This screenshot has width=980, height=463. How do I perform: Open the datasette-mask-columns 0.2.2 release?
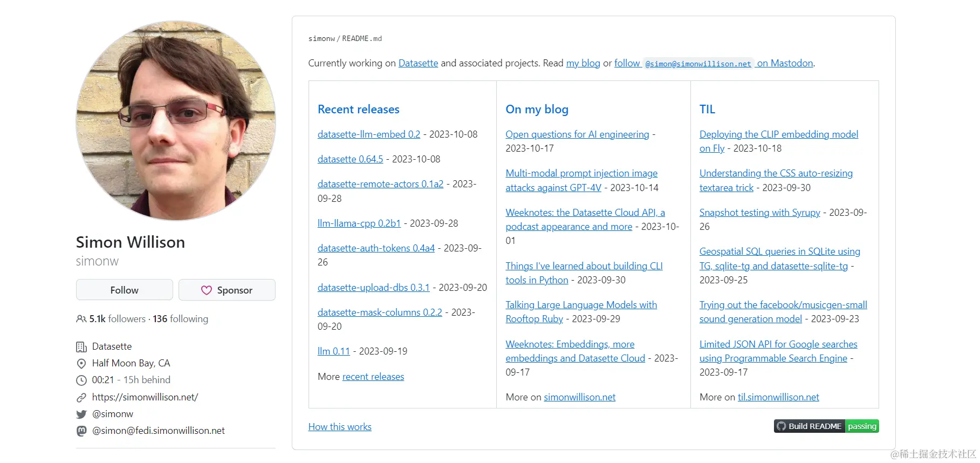(x=380, y=312)
